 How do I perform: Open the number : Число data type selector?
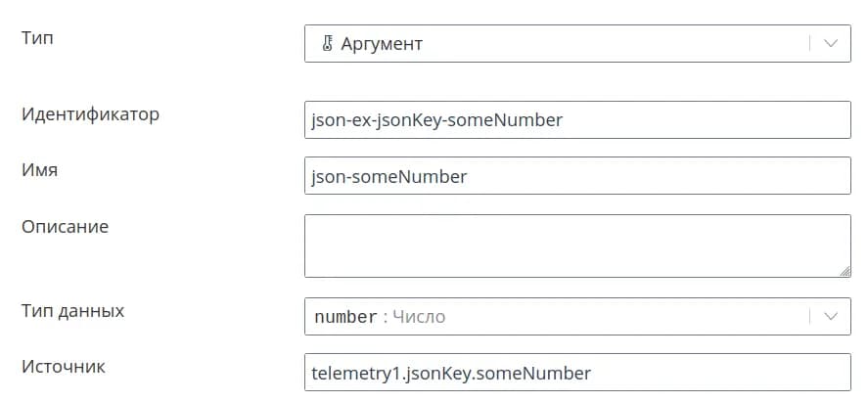(x=558, y=317)
